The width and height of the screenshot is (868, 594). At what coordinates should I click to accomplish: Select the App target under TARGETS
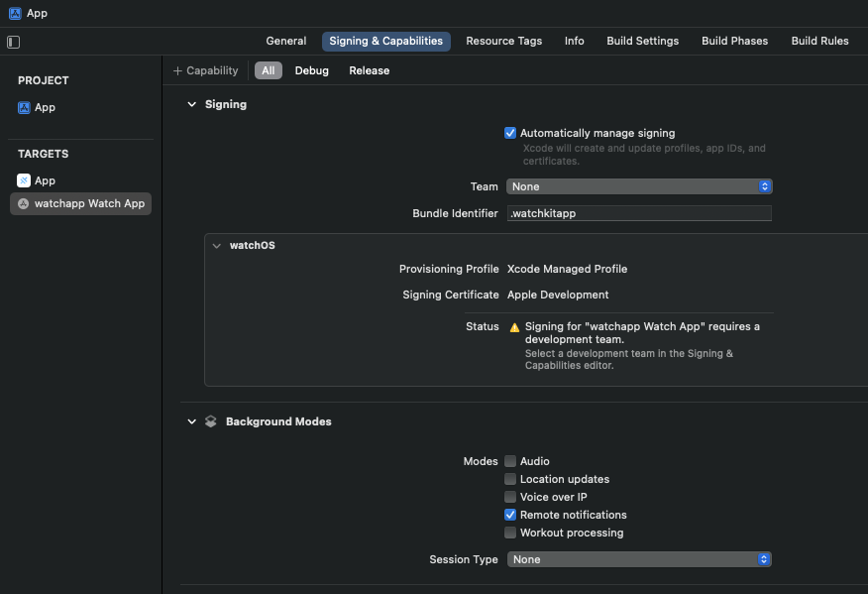coord(37,180)
